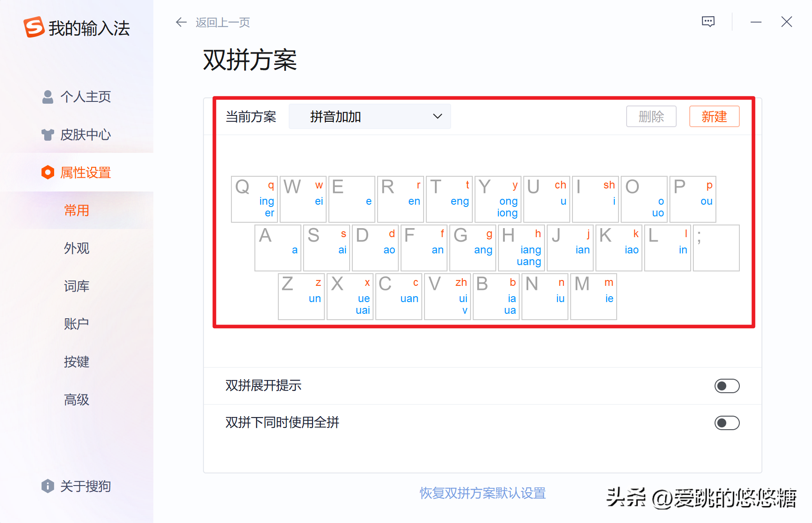
Task: Select the Z key (un)
Action: point(301,297)
